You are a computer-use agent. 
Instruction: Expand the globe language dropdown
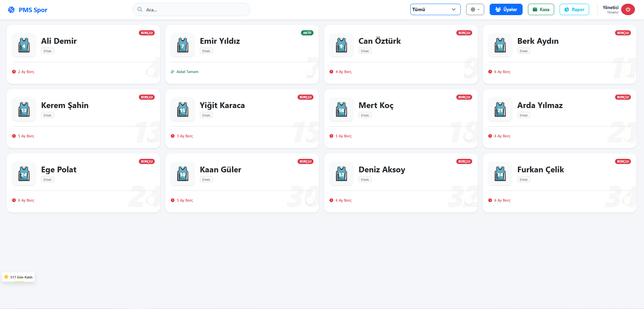pos(475,9)
